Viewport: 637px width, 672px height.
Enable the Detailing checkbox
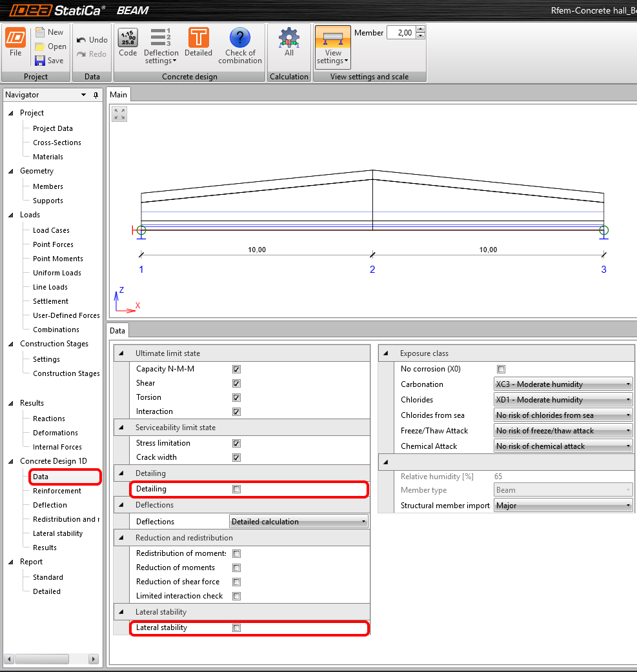(237, 489)
